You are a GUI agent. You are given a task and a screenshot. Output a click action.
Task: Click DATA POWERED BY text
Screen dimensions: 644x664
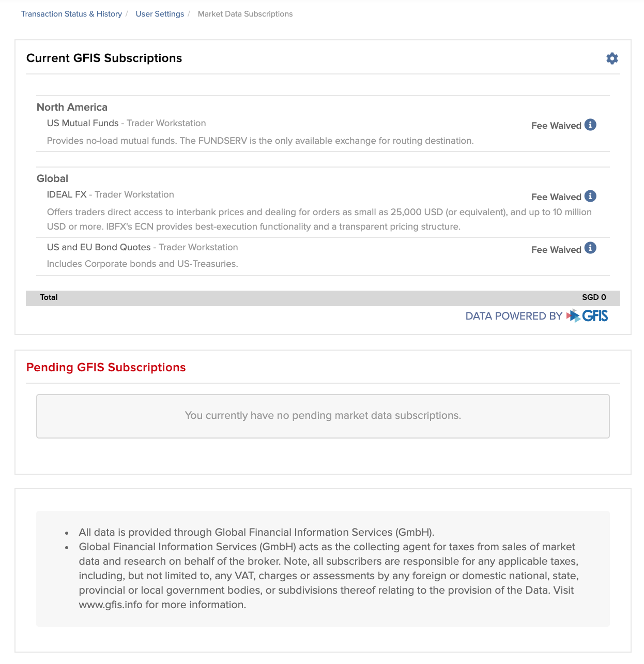[514, 316]
